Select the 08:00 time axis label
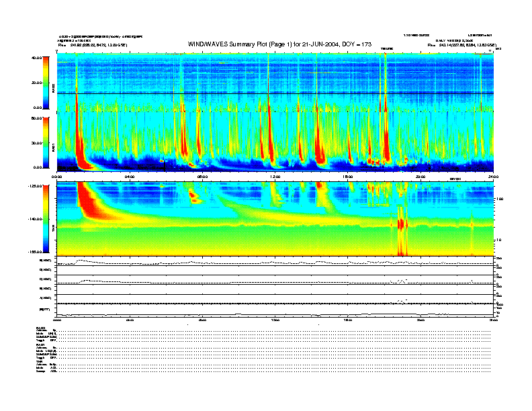The height and width of the screenshot is (411, 532). click(202, 177)
